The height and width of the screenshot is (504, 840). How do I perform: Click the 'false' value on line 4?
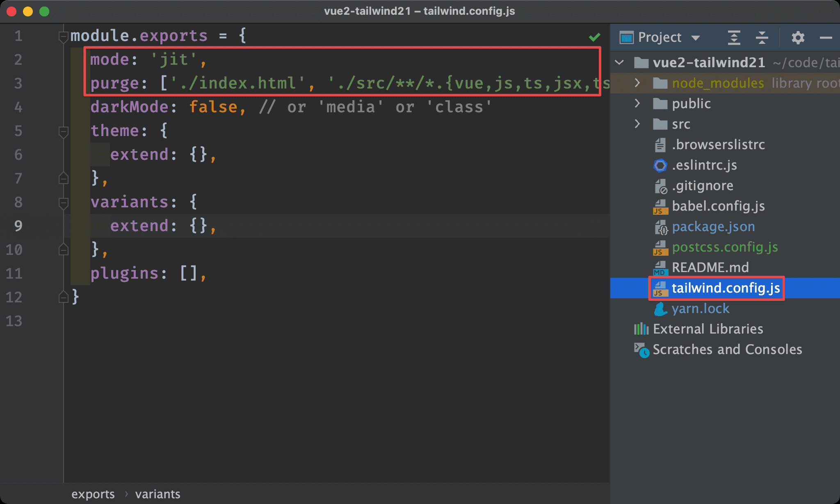tap(213, 107)
